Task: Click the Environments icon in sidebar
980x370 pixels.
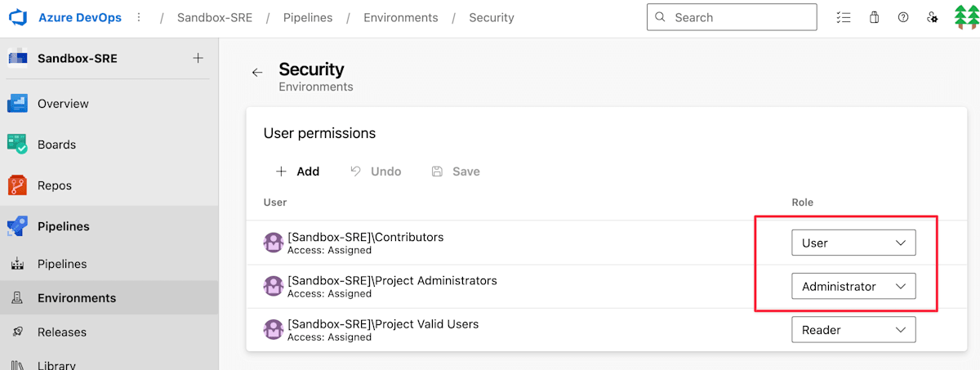Action: coord(18,298)
